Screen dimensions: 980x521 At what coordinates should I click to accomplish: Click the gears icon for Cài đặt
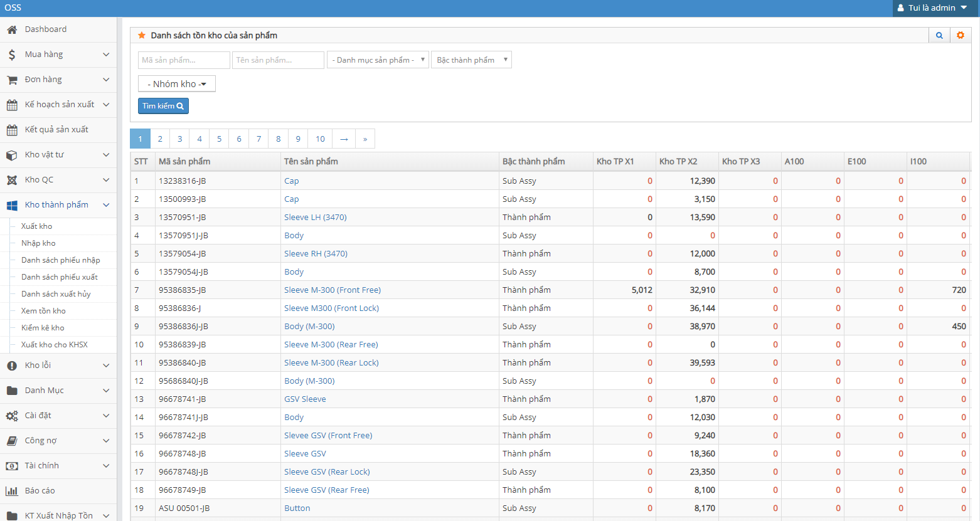click(12, 416)
